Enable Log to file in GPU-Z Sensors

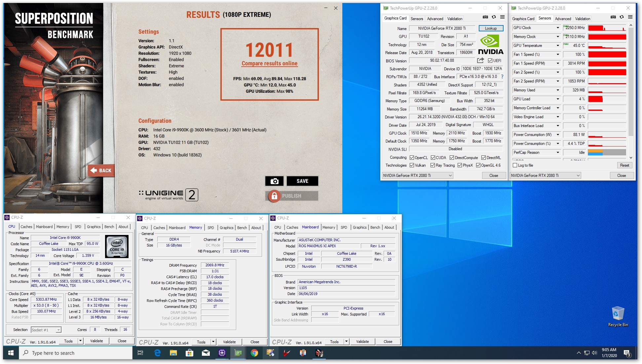(x=515, y=165)
